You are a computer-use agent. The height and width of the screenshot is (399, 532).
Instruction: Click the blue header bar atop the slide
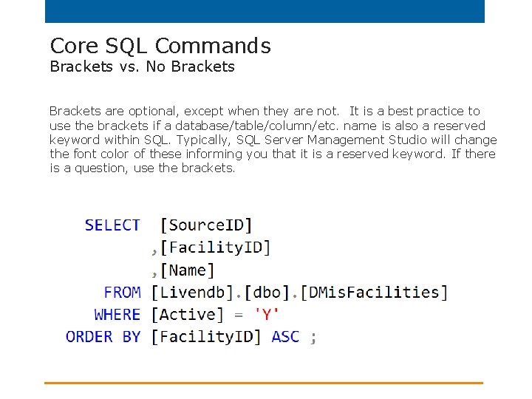(265, 11)
